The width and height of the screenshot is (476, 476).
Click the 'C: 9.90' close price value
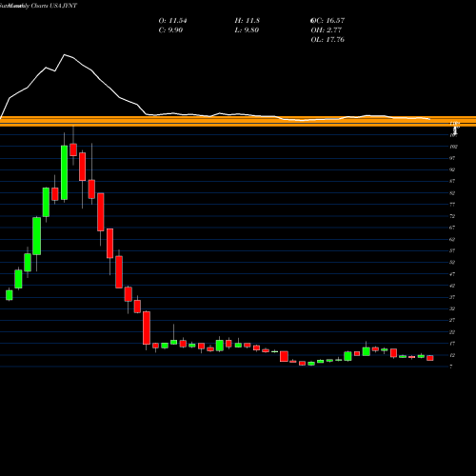tap(170, 30)
